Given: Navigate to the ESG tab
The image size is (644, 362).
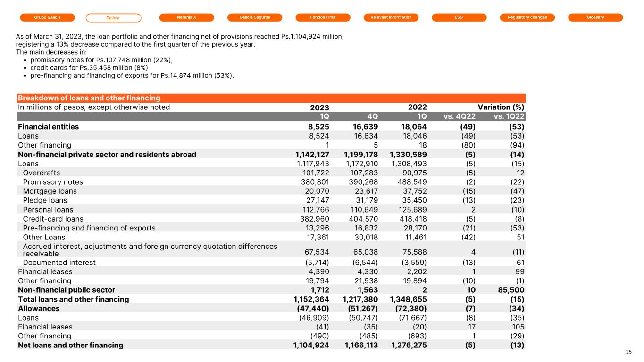Looking at the screenshot, I should (459, 17).
